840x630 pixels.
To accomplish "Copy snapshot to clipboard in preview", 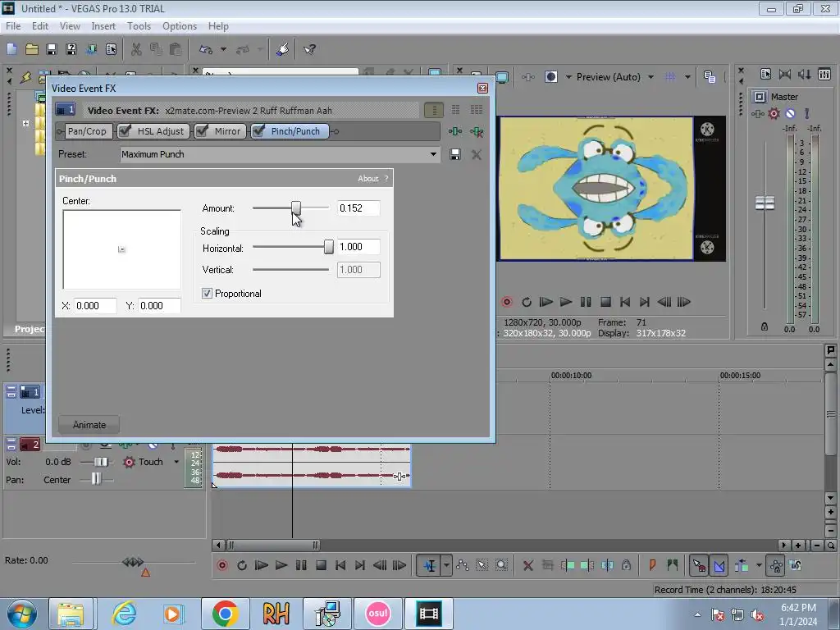I will tap(710, 76).
